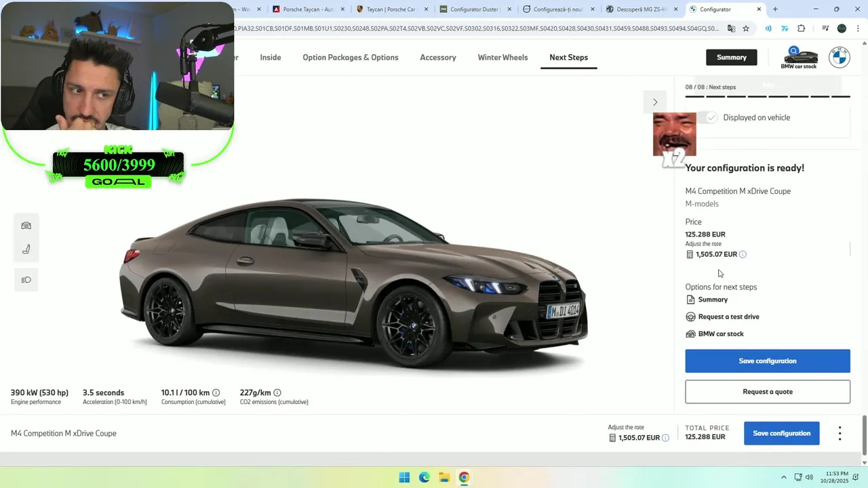This screenshot has width=868, height=488.
Task: Click the TOTAL PRICE 125.288 EUR value
Action: (x=705, y=437)
